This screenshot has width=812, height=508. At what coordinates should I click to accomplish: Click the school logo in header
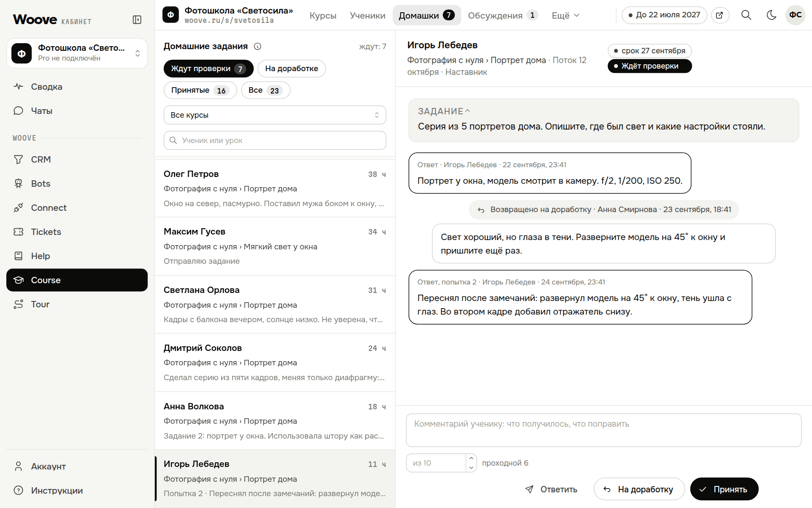[170, 15]
